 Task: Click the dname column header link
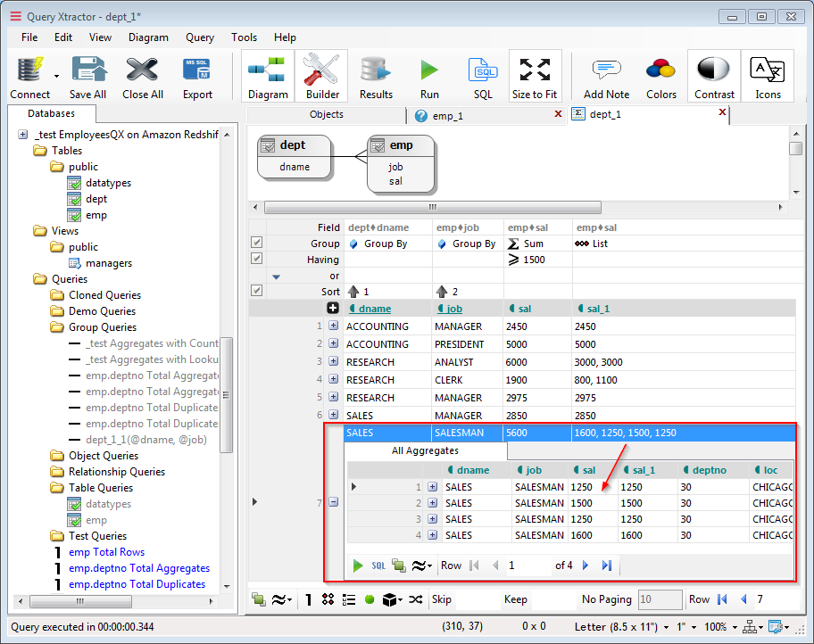(375, 309)
